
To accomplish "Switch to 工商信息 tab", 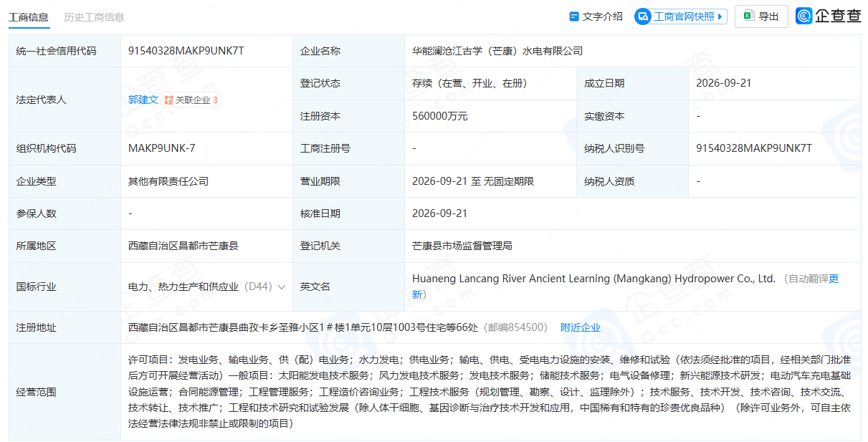I will click(29, 16).
